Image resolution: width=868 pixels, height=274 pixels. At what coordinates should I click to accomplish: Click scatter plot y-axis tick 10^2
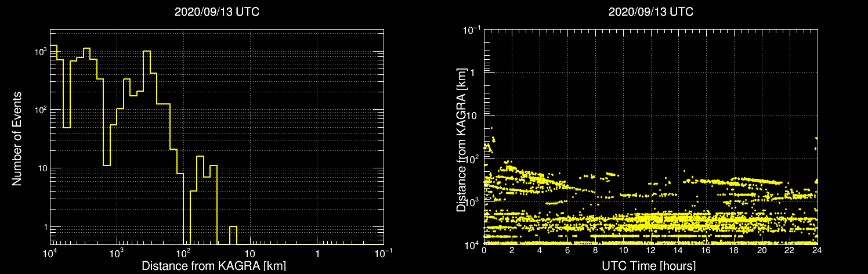click(x=473, y=157)
